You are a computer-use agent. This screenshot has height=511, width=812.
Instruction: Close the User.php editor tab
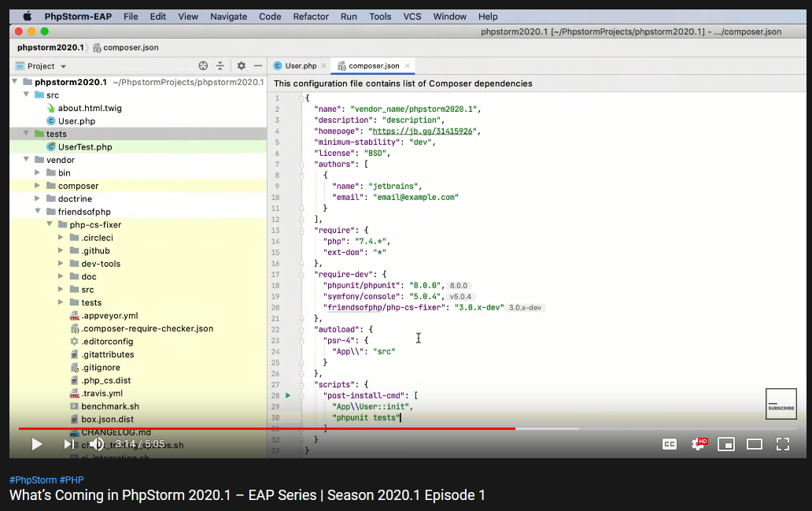click(x=323, y=66)
